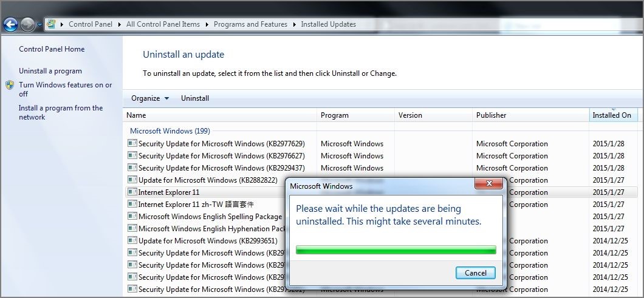Click Microsoft Windows program cell for KB2929437
The width and height of the screenshot is (644, 298).
(352, 168)
